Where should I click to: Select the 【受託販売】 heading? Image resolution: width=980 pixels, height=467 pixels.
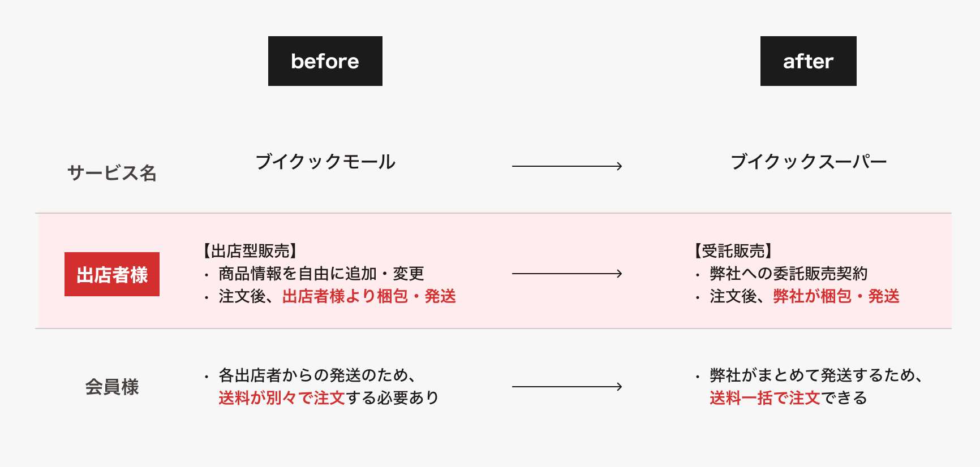coord(733,250)
